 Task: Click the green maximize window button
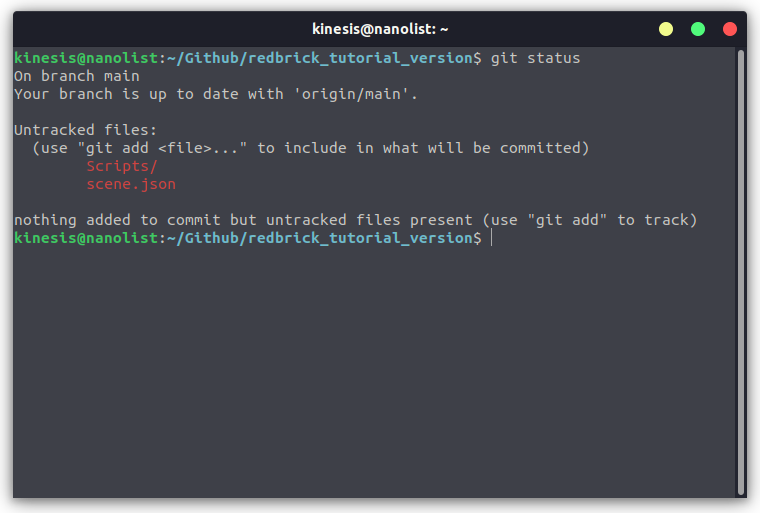click(x=698, y=29)
